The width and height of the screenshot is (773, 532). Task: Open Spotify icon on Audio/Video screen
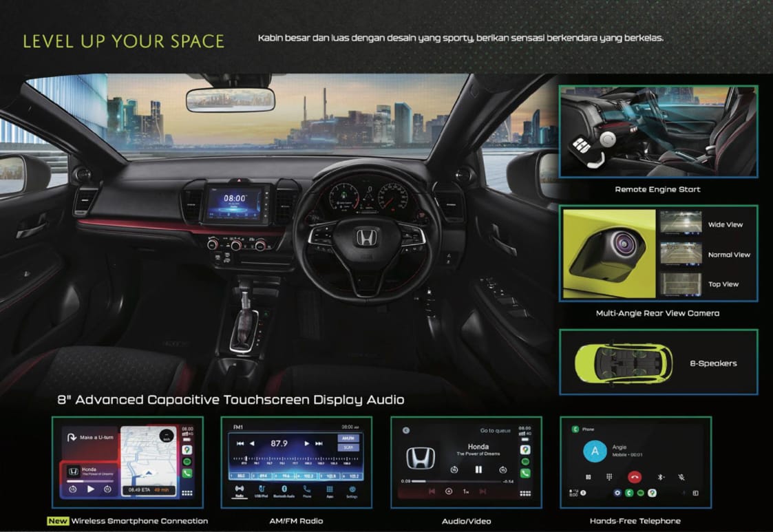coord(525,462)
